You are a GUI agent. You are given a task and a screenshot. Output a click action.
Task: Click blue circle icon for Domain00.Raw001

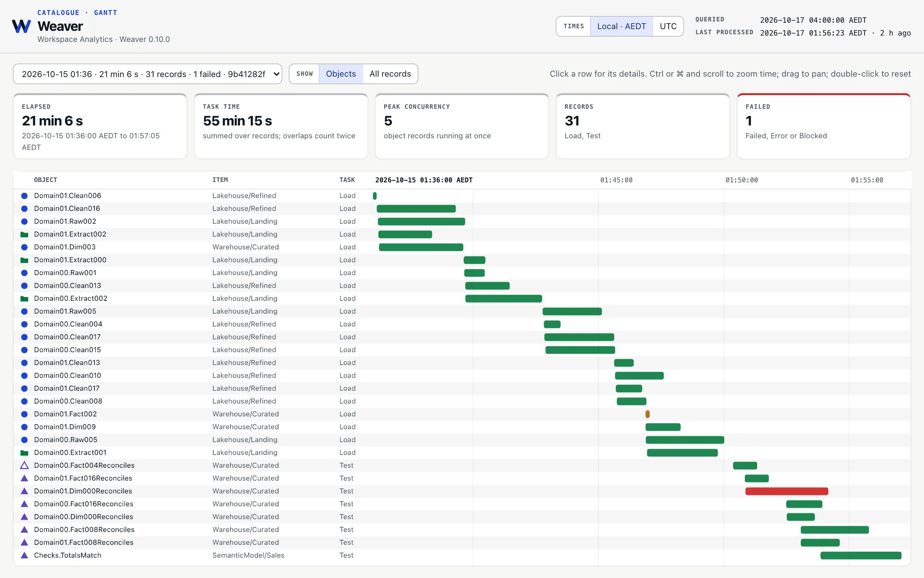[x=24, y=273]
